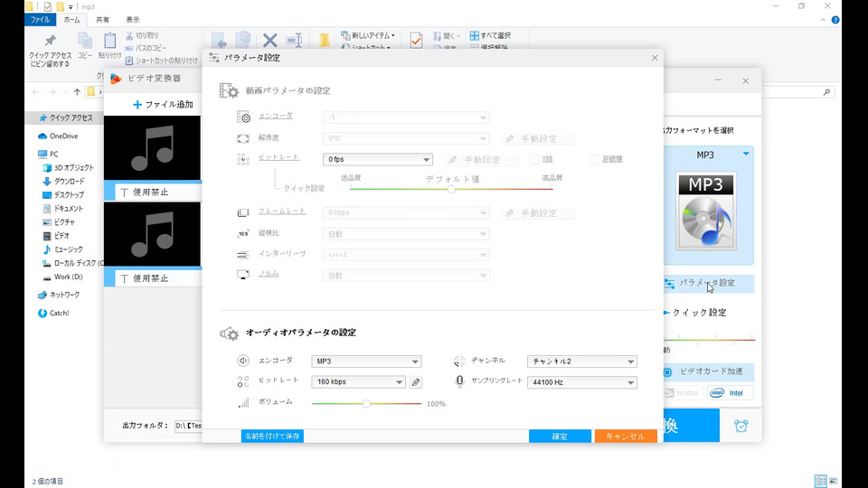Click the ファイル追加 plus icon

[137, 105]
